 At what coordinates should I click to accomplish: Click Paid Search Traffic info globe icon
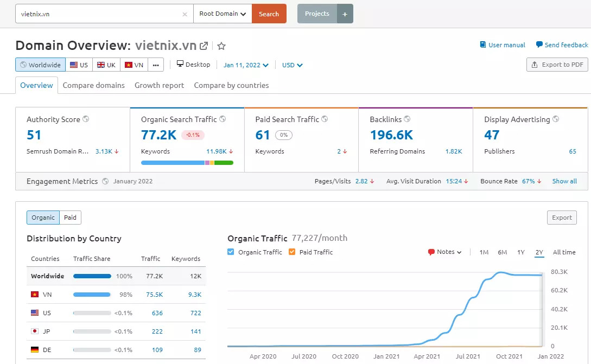[325, 119]
